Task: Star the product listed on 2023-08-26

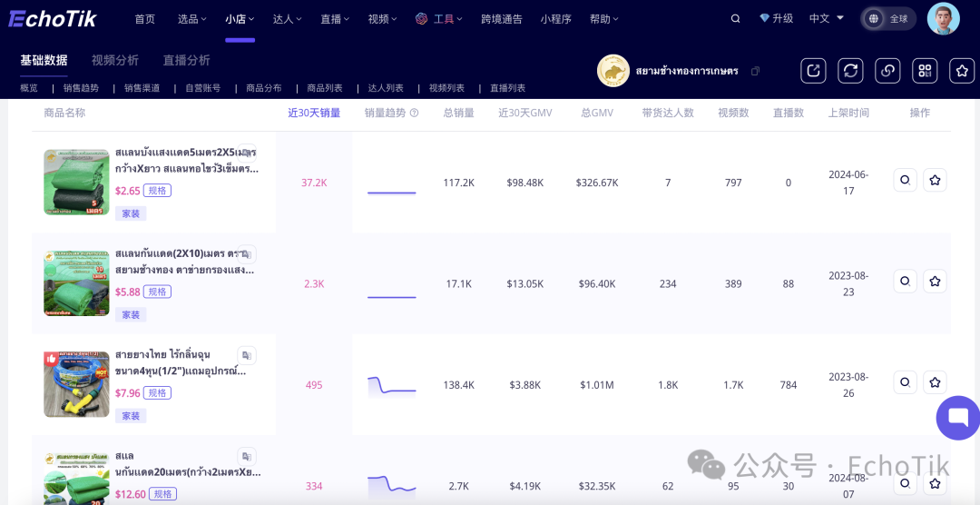Action: [x=935, y=382]
